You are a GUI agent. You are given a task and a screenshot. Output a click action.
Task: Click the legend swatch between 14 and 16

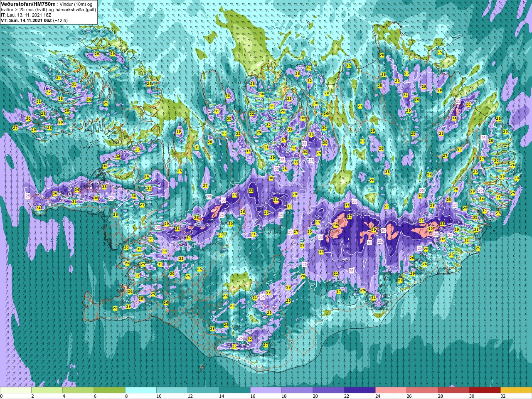click(x=234, y=390)
